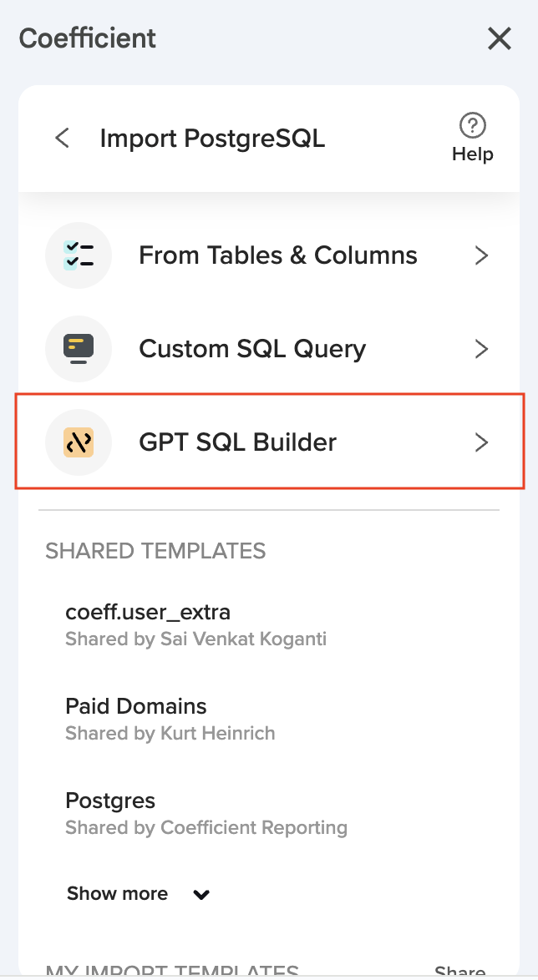Click the Show more text button
The width and height of the screenshot is (538, 980).
point(117,894)
